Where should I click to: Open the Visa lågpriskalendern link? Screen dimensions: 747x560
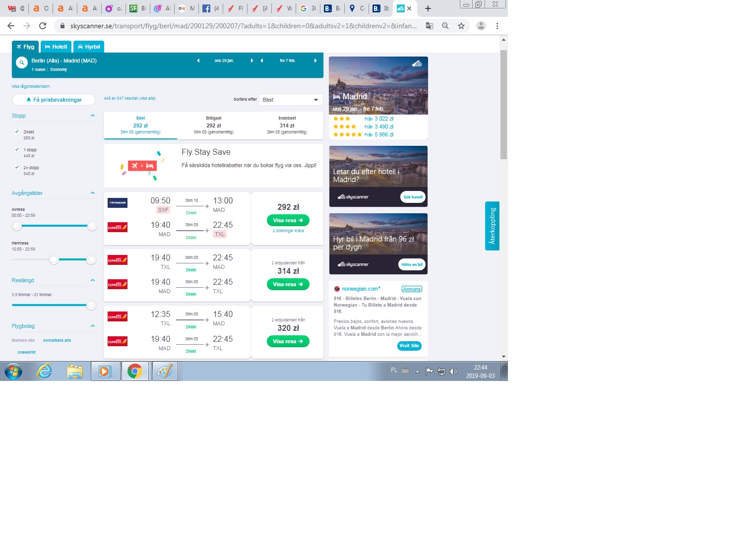(31, 86)
